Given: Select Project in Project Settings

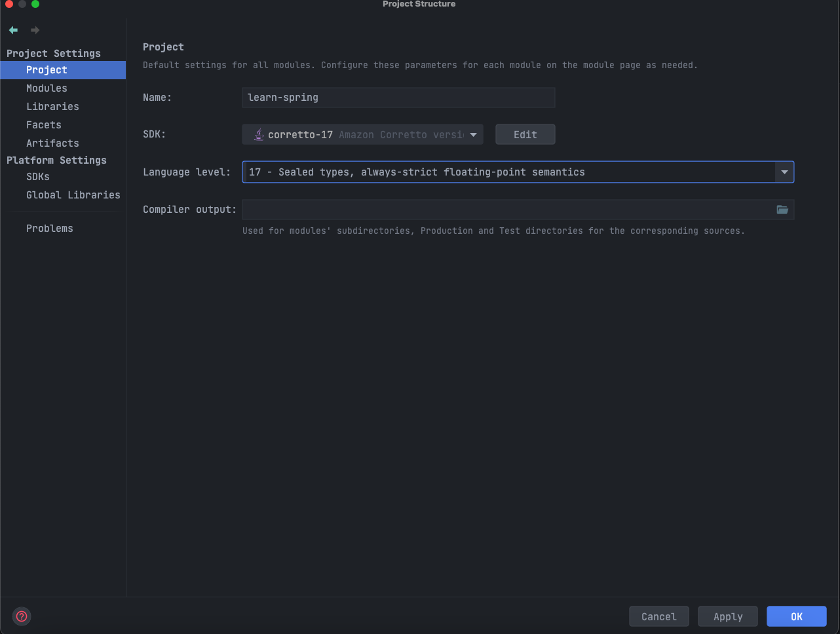Looking at the screenshot, I should coord(63,70).
